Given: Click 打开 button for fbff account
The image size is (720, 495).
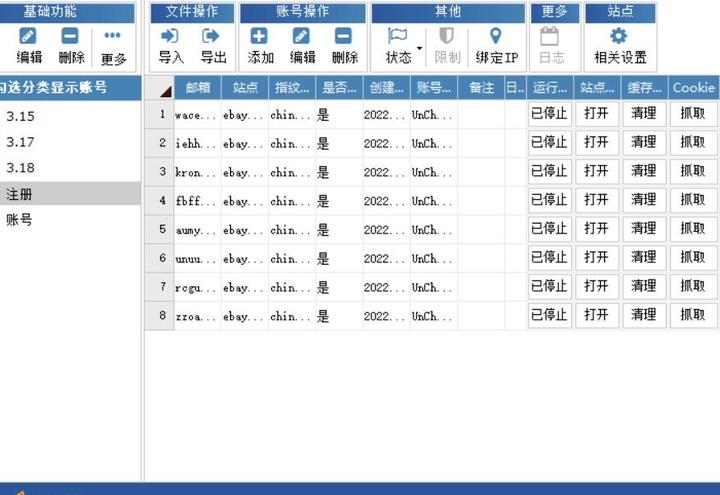Looking at the screenshot, I should click(x=597, y=200).
